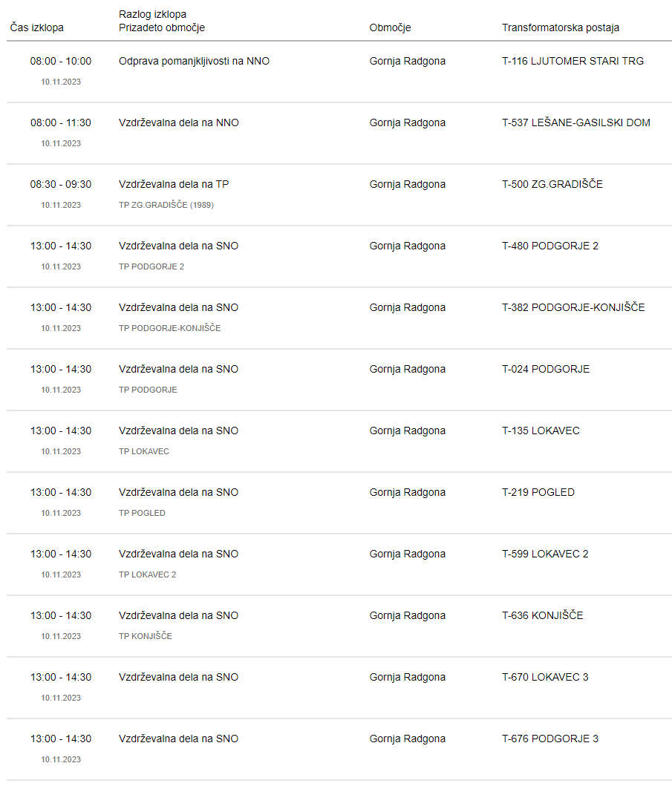Select T-676 PODGORJE 3 station entry
672x789 pixels.
[x=550, y=739]
